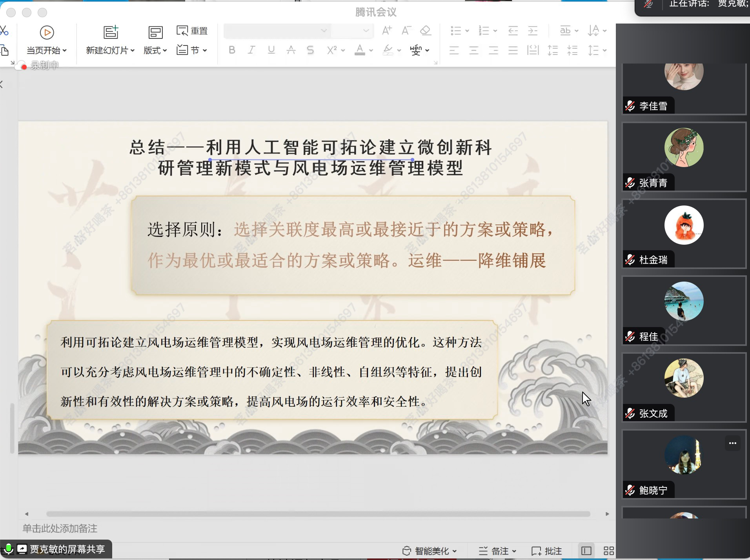Select participant 张文成 tile
750x560 pixels.
684,387
